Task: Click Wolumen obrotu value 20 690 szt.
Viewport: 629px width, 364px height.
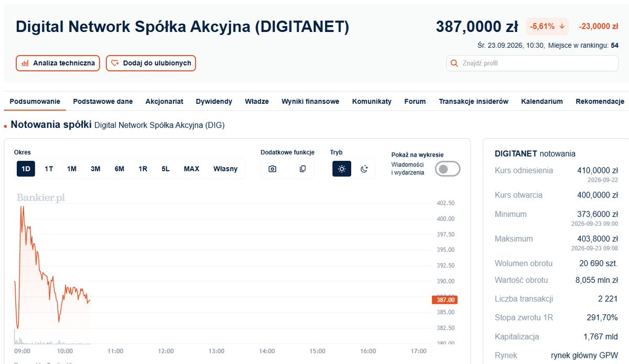Action: [599, 263]
